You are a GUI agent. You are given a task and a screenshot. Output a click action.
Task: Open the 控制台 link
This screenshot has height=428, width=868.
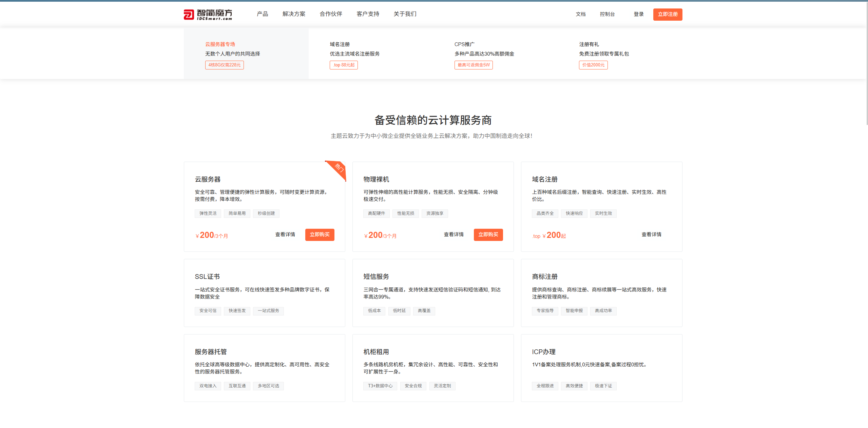pyautogui.click(x=607, y=14)
